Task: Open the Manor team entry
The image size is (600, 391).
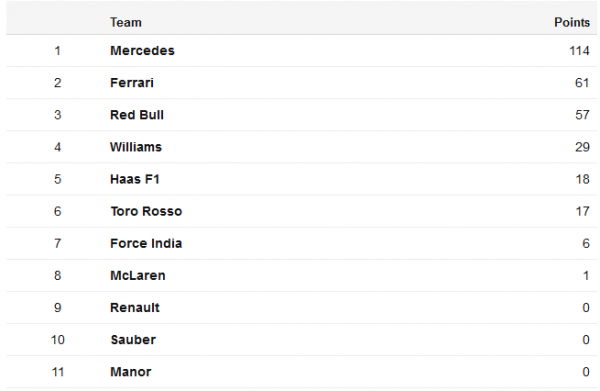Action: pos(131,372)
